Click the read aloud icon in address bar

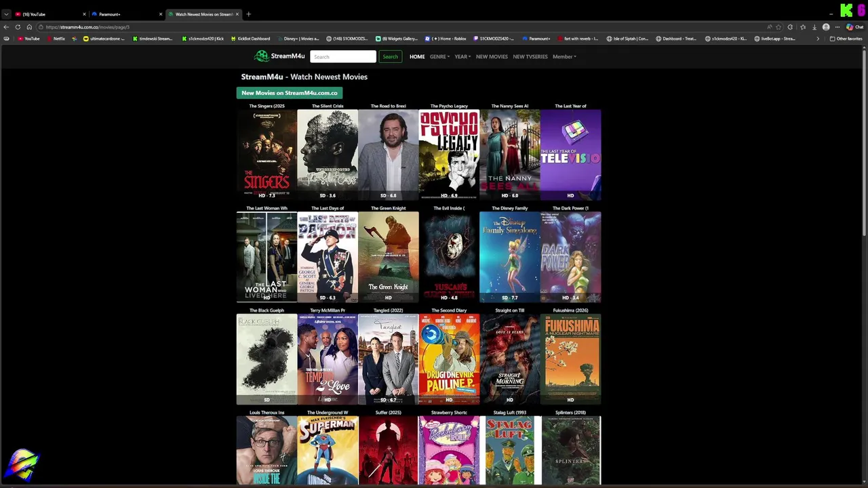click(x=770, y=27)
